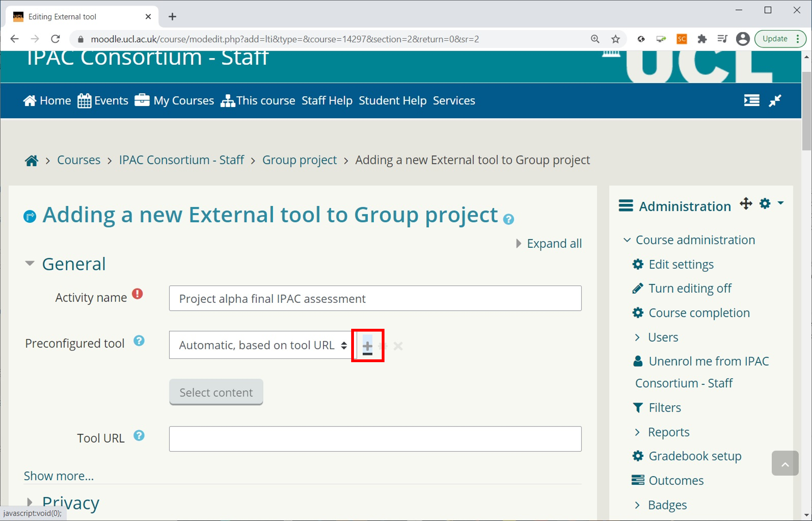Click the Select content button

click(x=216, y=392)
